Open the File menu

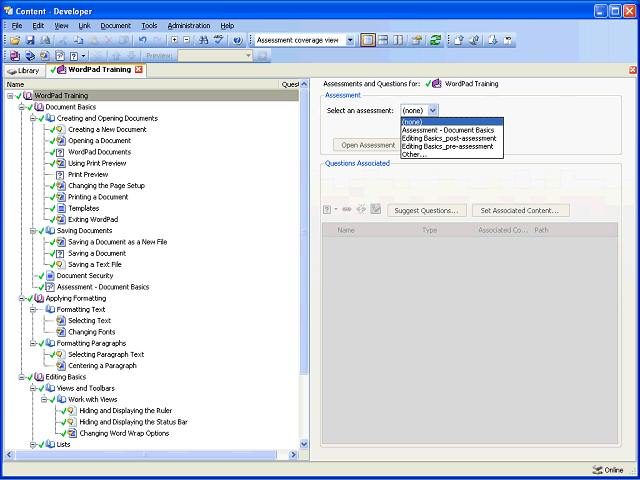17,26
